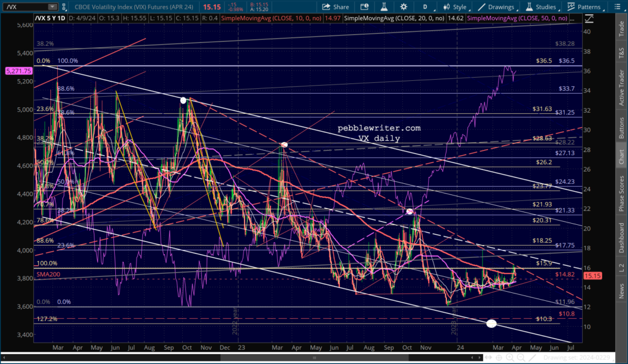Open chart settings gear icon
Viewport: 628px width, 364px height.
click(x=404, y=7)
